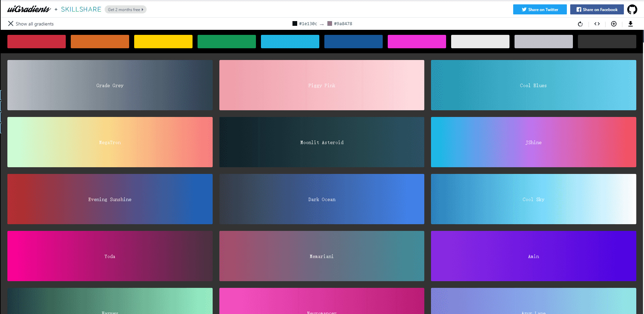Open the get CSS code icon
Image resolution: width=644 pixels, height=314 pixels.
[597, 24]
